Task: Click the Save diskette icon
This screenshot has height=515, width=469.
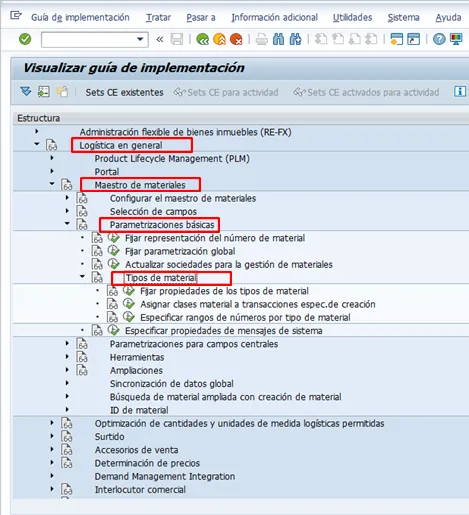Action: [177, 39]
